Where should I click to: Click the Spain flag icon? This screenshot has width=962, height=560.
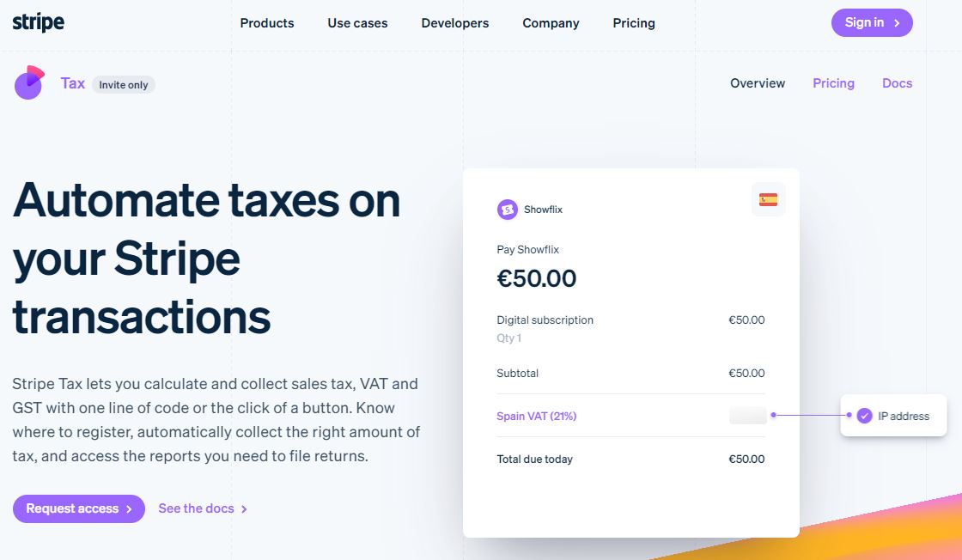(768, 199)
